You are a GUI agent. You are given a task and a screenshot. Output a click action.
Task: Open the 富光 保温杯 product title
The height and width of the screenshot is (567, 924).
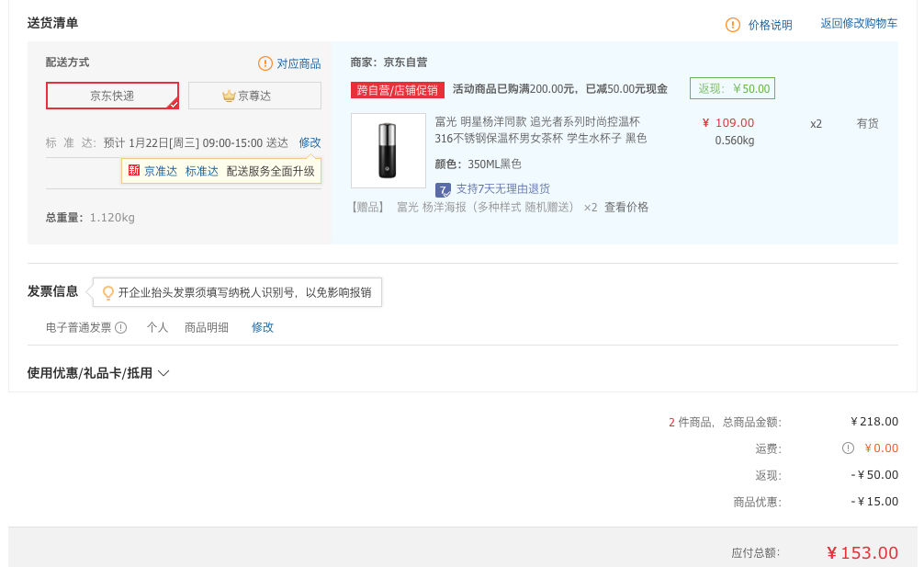(541, 130)
